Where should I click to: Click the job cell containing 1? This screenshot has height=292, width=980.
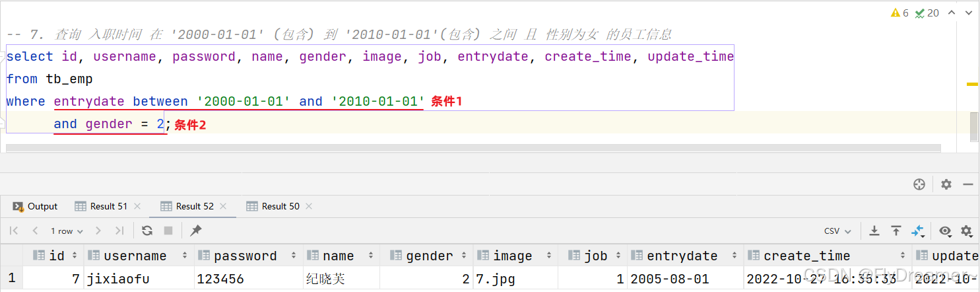tap(593, 279)
